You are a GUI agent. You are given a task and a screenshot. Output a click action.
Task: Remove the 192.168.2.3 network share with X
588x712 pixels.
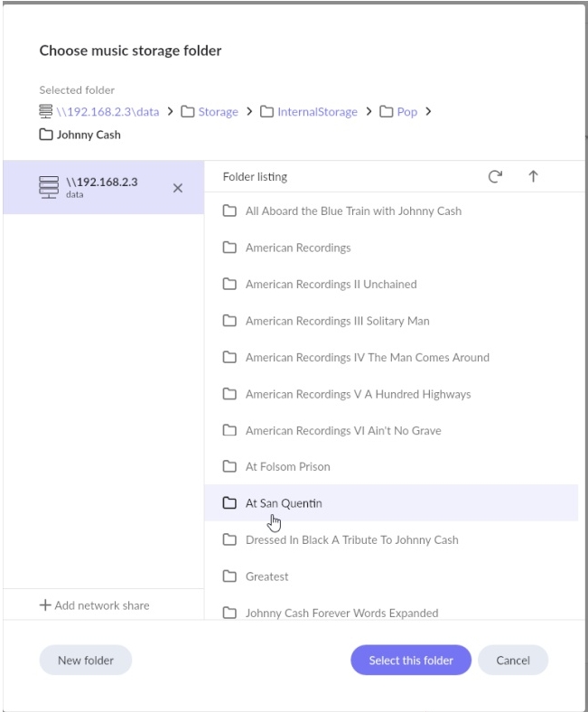tap(177, 188)
